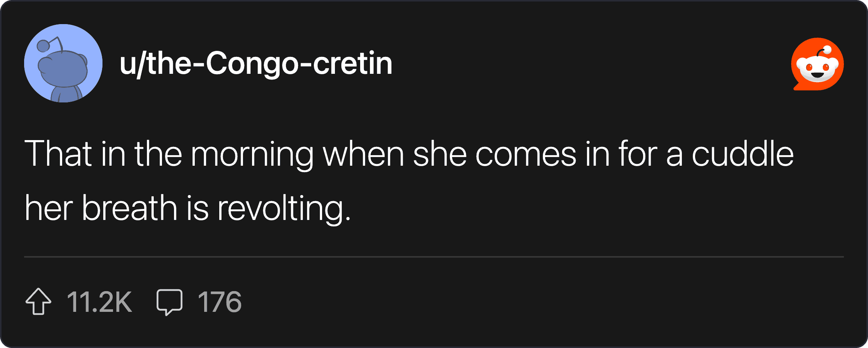The image size is (868, 348).
Task: Click the word "revolting" in the post
Action: click(284, 208)
